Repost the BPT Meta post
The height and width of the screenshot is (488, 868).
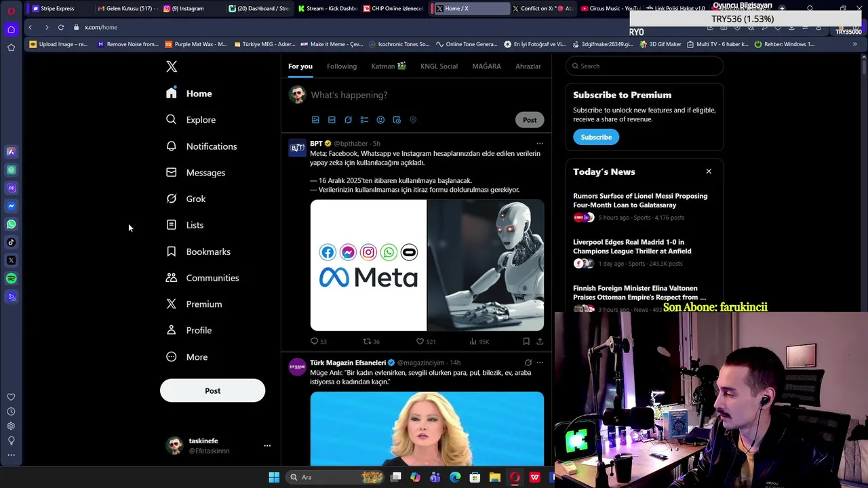point(371,342)
